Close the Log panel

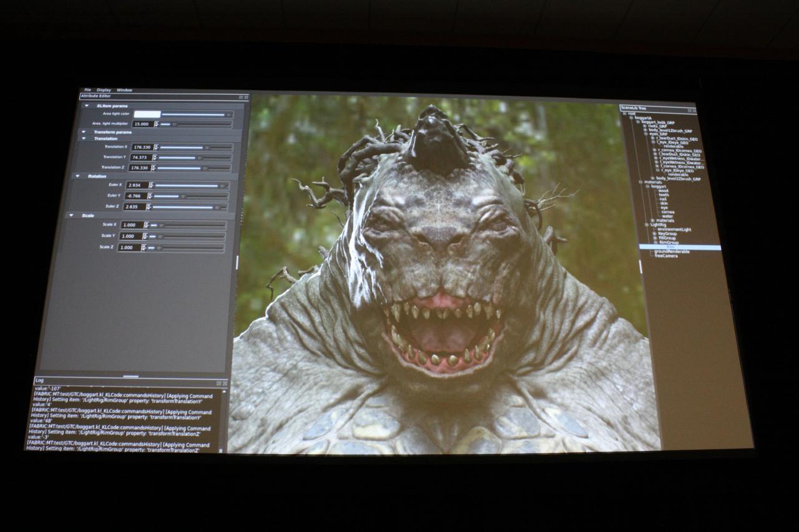coord(225,382)
